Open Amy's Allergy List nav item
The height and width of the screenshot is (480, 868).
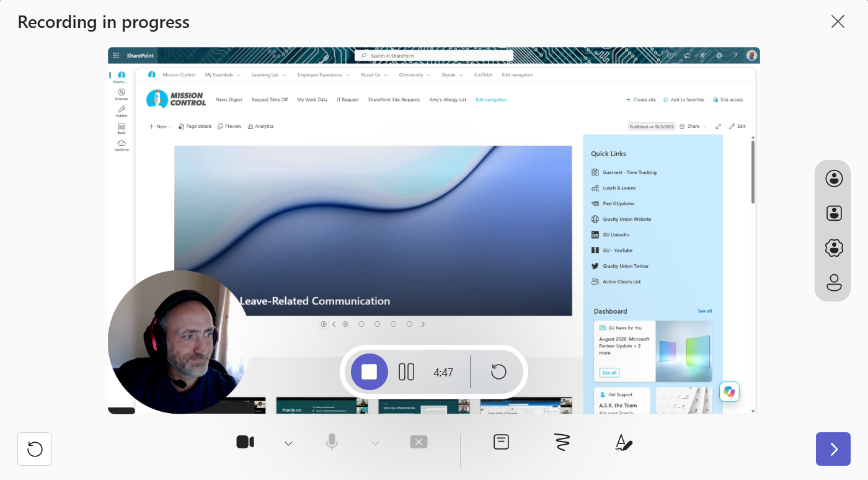coord(448,99)
